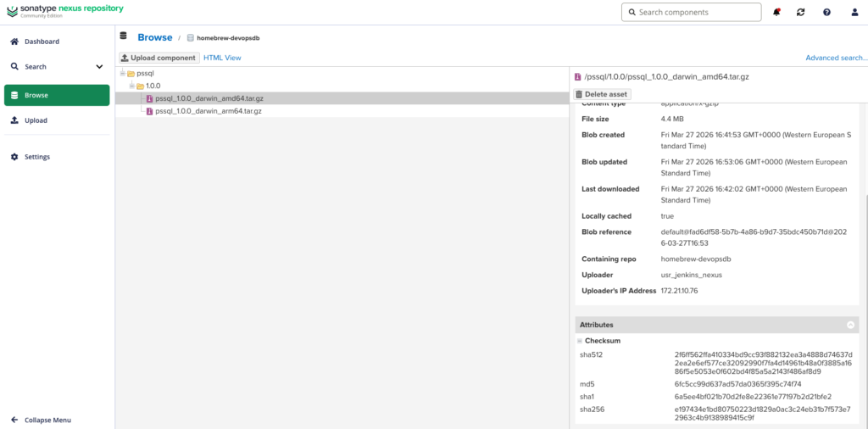Screen dimensions: 868x429
Task: Click the notifications bell icon
Action: tap(776, 13)
